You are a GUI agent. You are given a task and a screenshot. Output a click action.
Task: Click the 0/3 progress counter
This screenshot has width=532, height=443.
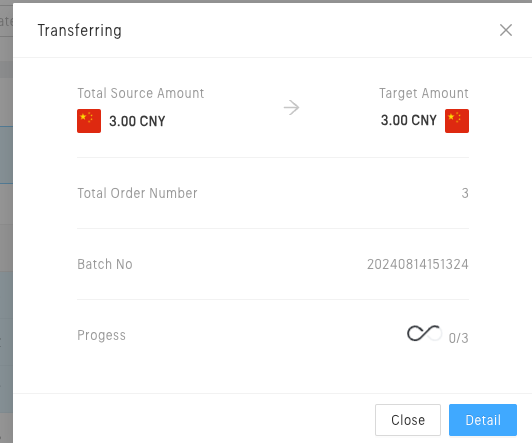(458, 338)
